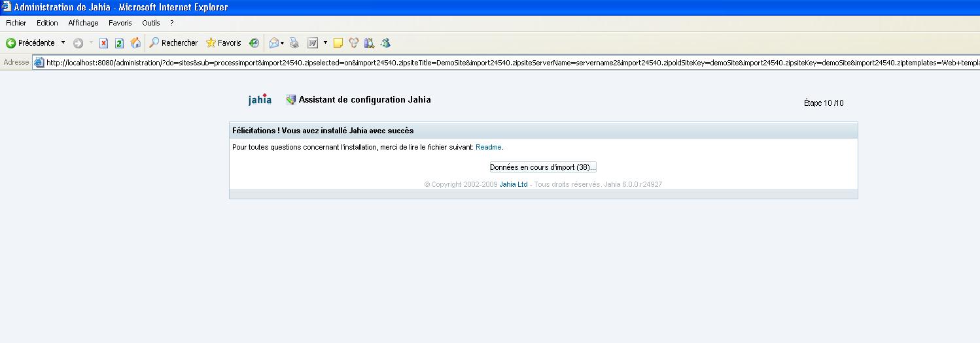The height and width of the screenshot is (343, 980).
Task: Open the History icon with green arrow clock
Action: [254, 43]
